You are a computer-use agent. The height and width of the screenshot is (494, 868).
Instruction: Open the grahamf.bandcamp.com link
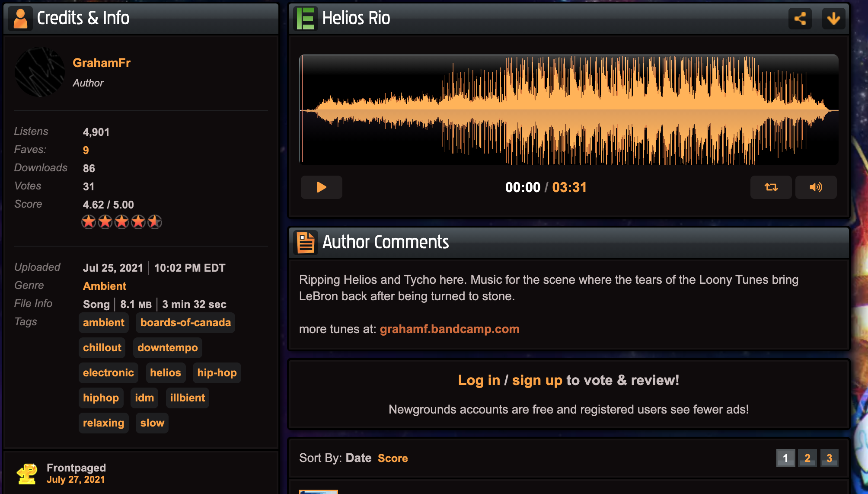450,329
